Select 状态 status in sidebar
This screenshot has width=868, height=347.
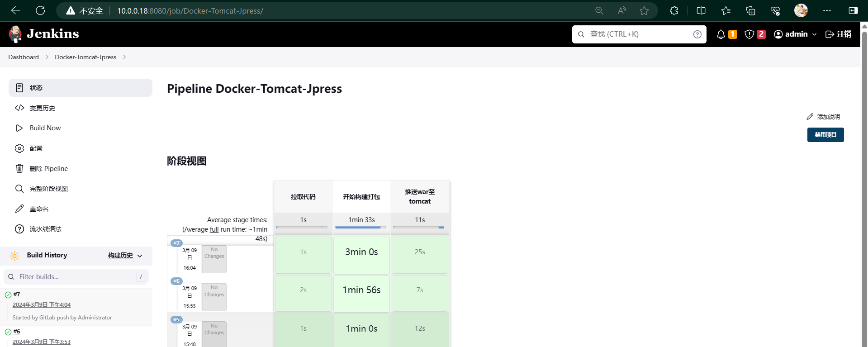(81, 88)
